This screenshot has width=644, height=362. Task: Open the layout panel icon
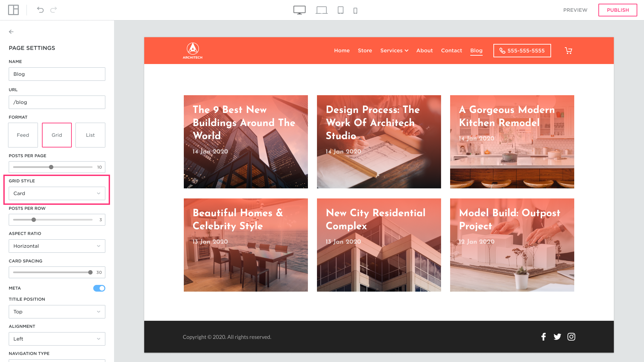pyautogui.click(x=13, y=10)
